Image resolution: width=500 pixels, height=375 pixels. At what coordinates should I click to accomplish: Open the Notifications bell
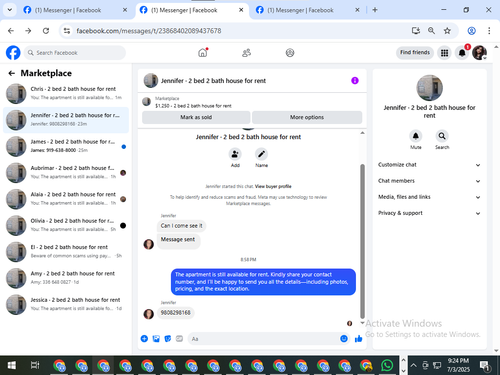pyautogui.click(x=462, y=53)
